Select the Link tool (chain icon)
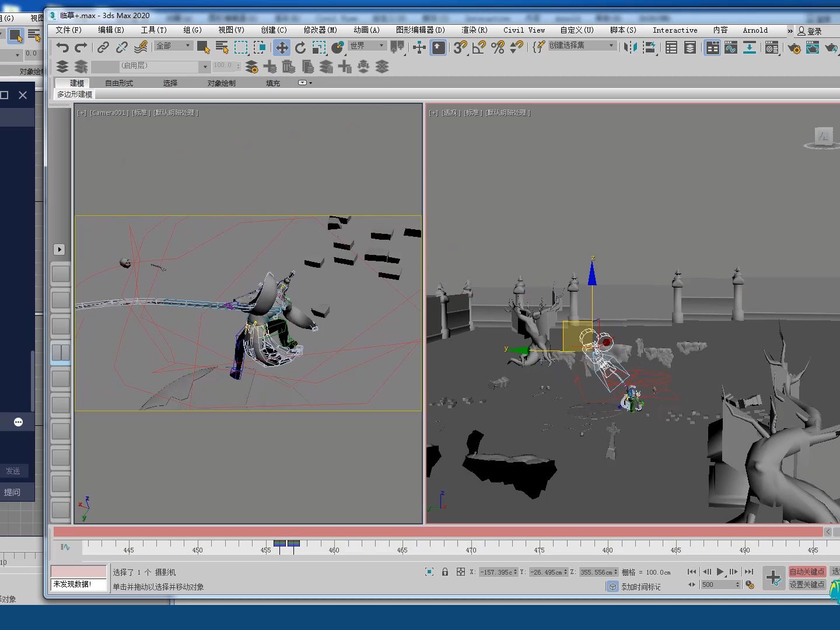This screenshot has width=840, height=630. coord(103,47)
